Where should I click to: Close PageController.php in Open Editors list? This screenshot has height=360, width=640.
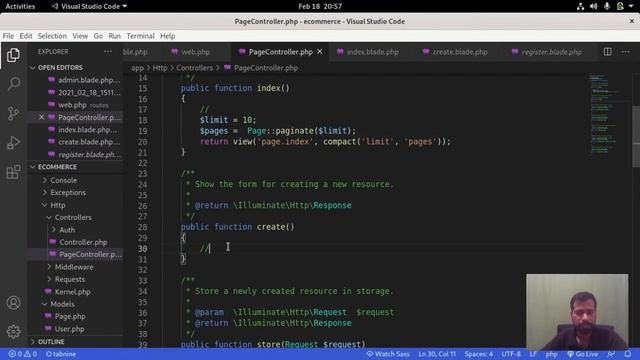[41, 117]
